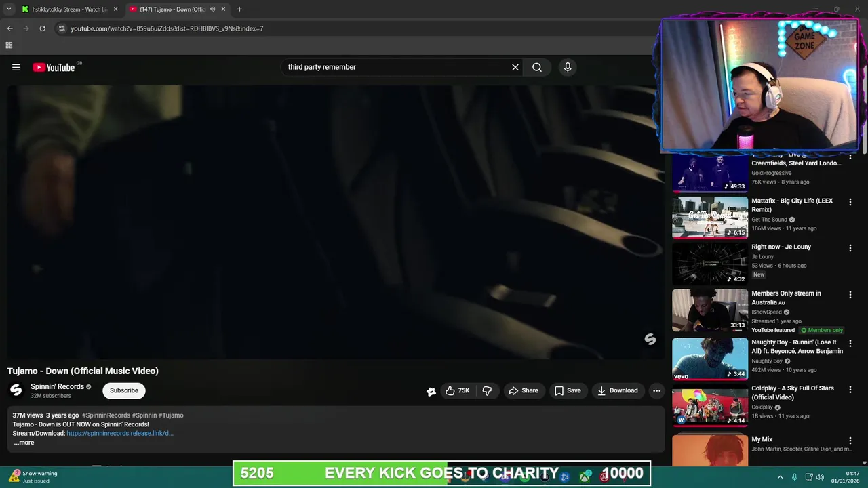Screen dimensions: 868x488
Task: Dislike the video with thumbs-down
Action: [x=487, y=390]
